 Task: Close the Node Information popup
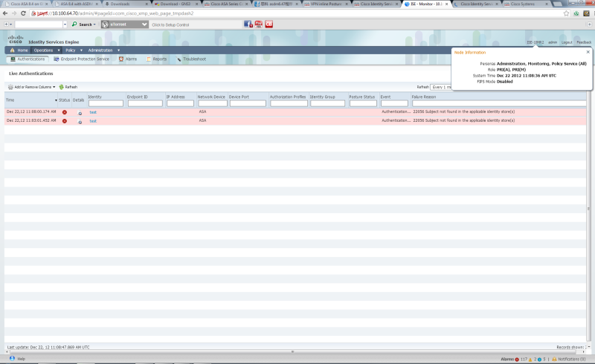pos(588,52)
